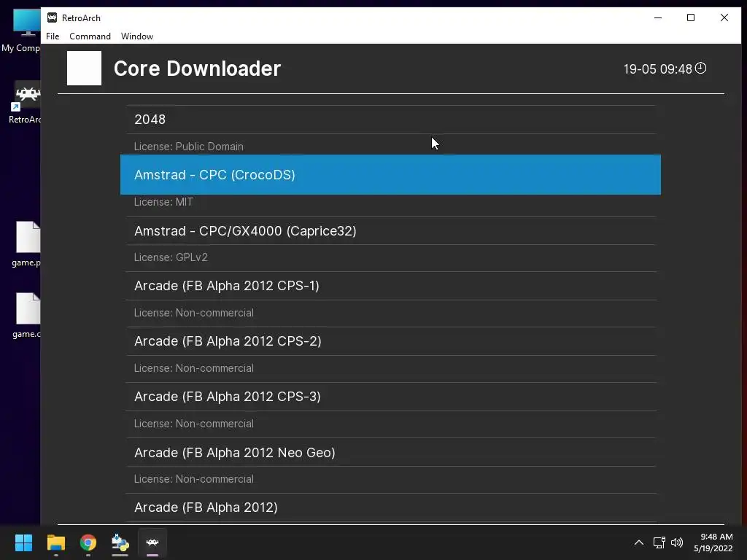Open File Explorer from the taskbar
747x560 pixels.
coord(55,542)
